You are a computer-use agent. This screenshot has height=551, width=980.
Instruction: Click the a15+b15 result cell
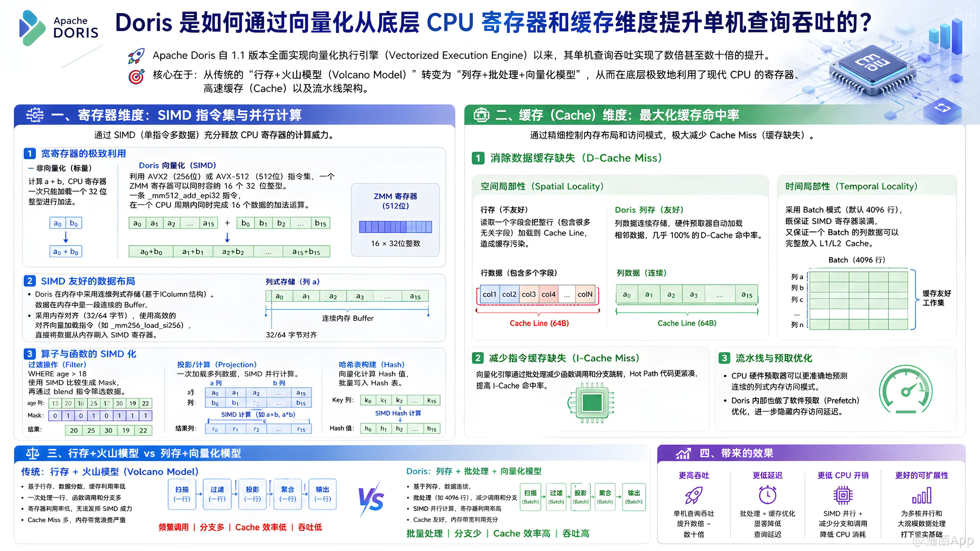click(306, 252)
